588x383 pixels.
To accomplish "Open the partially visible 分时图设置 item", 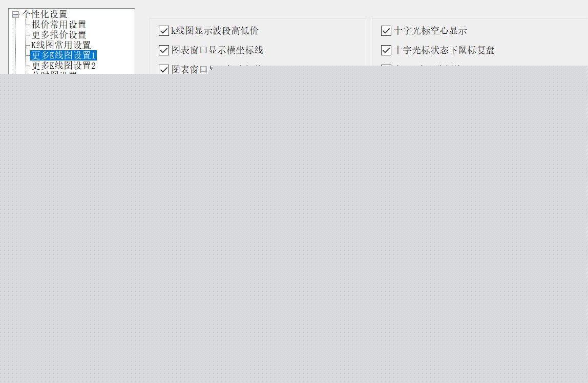I will (x=54, y=73).
